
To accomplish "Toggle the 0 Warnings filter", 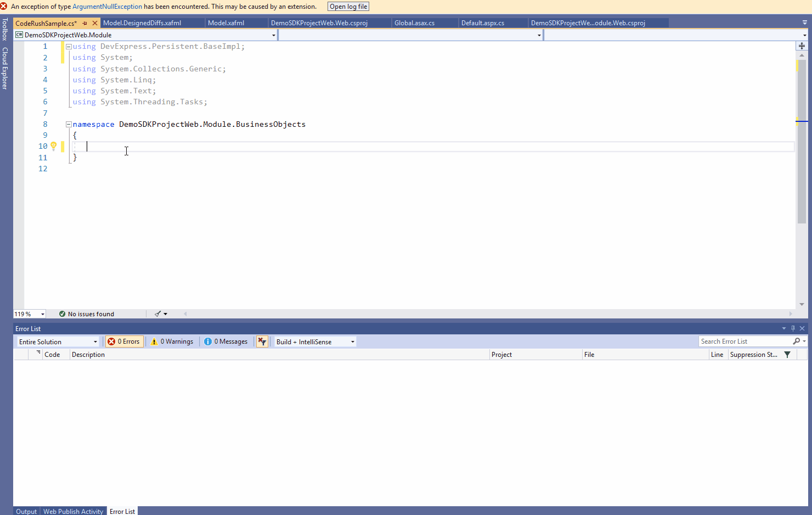I will click(172, 342).
